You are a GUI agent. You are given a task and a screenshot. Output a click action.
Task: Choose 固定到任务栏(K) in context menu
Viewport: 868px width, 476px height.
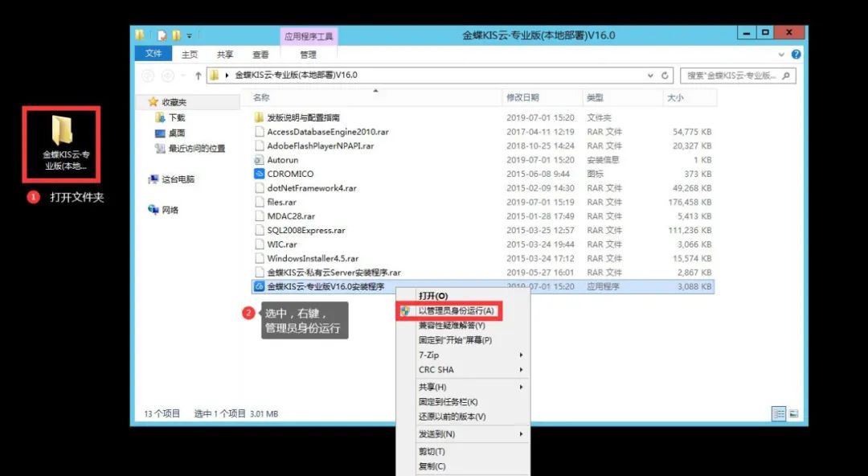[448, 402]
